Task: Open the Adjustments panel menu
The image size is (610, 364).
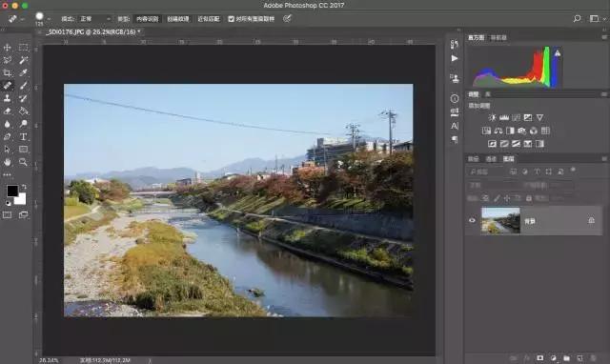Action: coord(604,94)
